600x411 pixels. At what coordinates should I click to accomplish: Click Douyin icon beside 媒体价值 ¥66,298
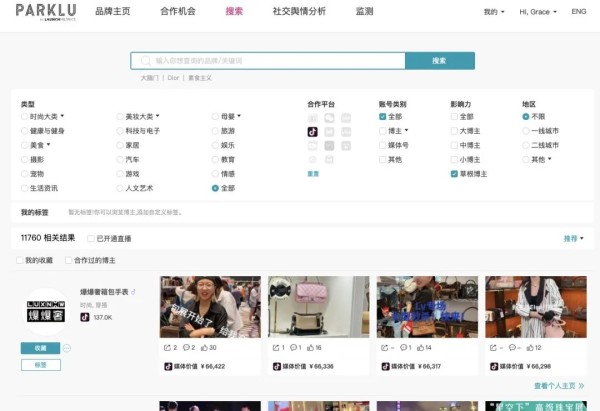click(x=494, y=366)
